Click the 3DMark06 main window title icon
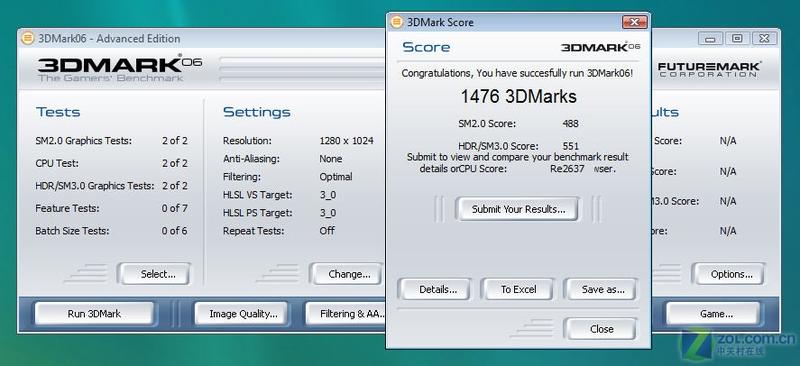Image resolution: width=800 pixels, height=366 pixels. (x=28, y=38)
